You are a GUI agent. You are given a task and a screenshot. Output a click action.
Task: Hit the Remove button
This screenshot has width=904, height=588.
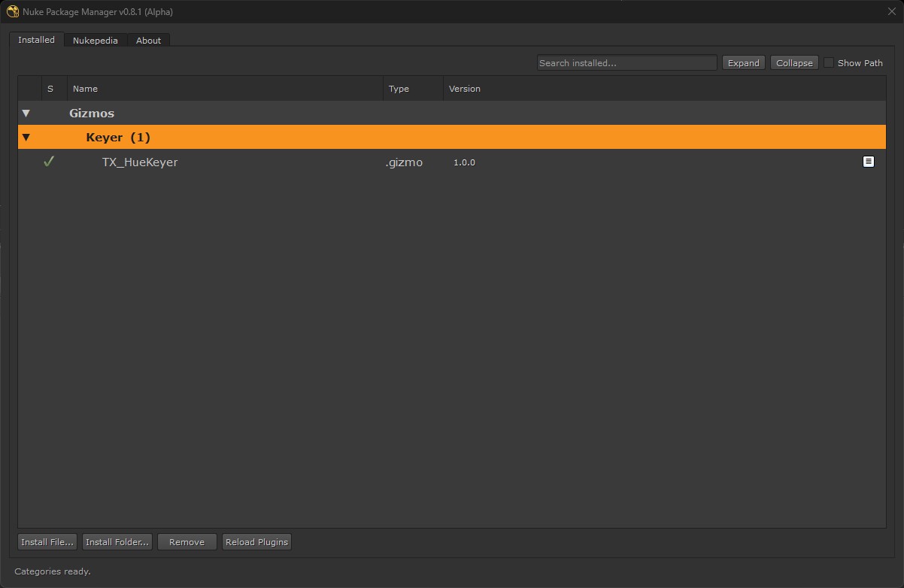tap(187, 542)
